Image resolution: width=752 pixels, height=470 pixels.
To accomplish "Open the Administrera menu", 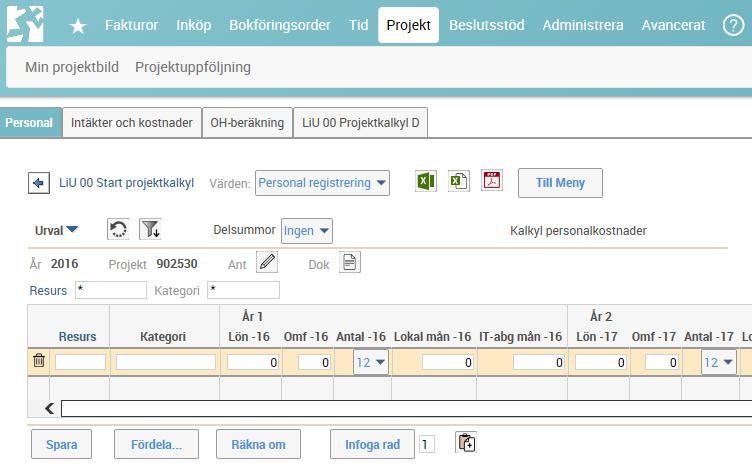I will pos(583,25).
